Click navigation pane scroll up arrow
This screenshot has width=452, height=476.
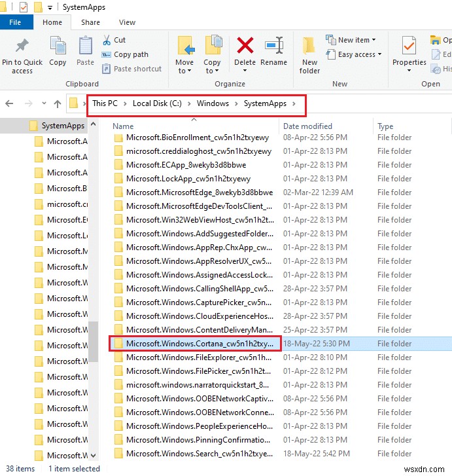(94, 124)
